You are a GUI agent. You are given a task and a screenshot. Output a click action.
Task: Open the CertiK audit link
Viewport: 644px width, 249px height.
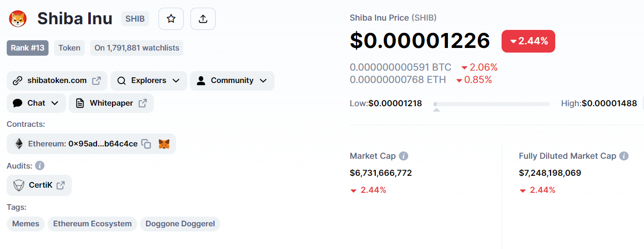(39, 185)
